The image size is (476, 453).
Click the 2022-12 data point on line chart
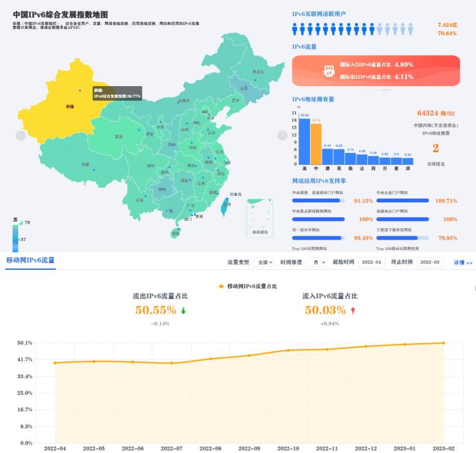[x=366, y=346]
